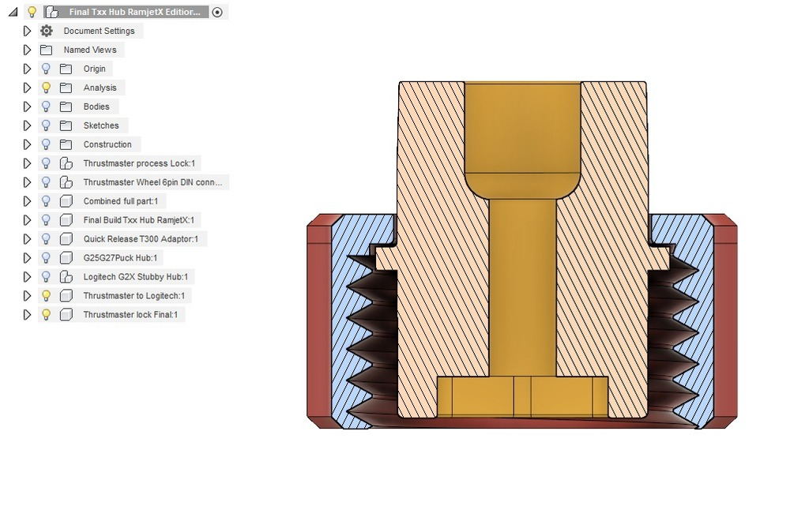Toggle Construction visibility lightbulb
Screen dimensions: 809x532
point(46,145)
